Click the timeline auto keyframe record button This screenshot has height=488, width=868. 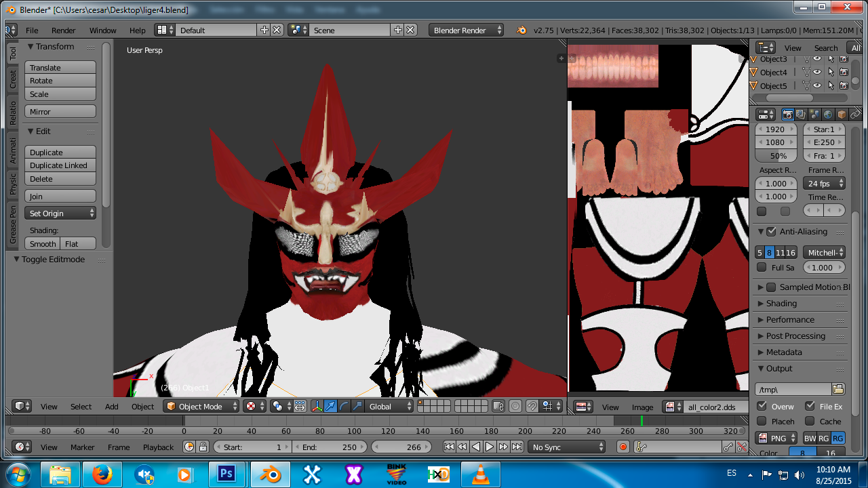point(623,447)
